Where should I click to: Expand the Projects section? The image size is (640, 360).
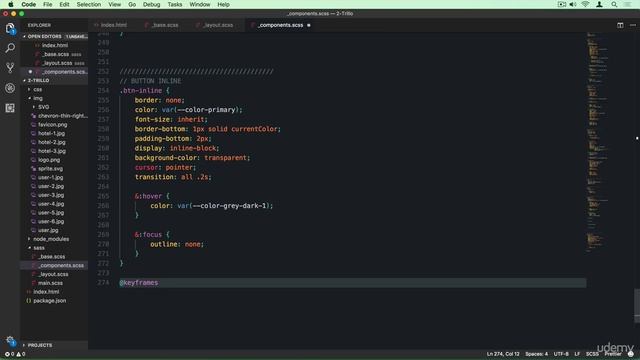pos(55,345)
